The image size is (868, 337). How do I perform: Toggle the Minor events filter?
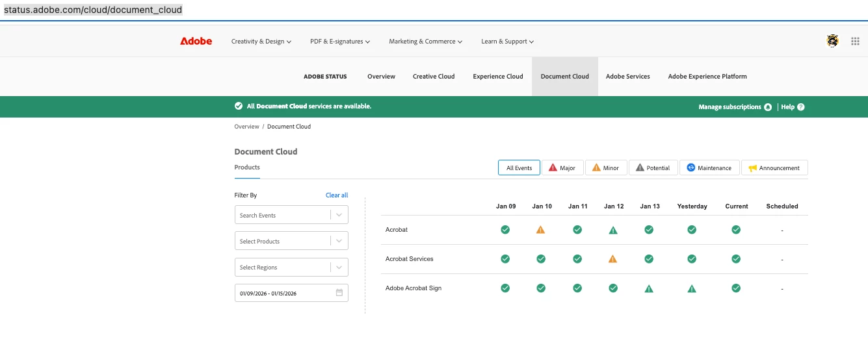point(606,168)
